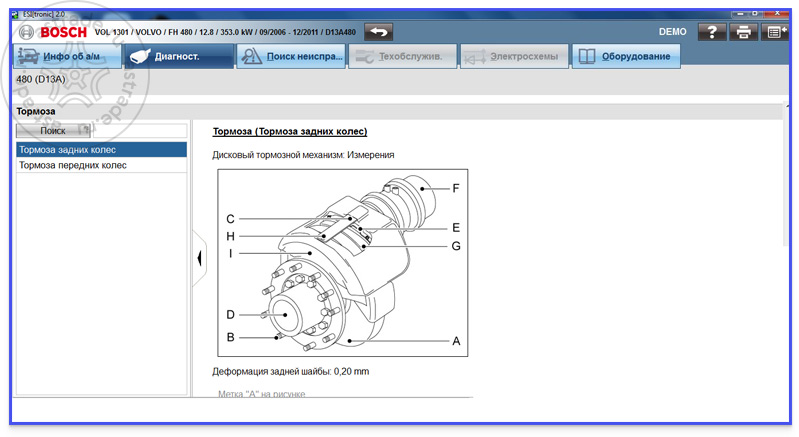This screenshot has width=799, height=437.
Task: Open the list menu icon at top right
Action: pyautogui.click(x=775, y=32)
